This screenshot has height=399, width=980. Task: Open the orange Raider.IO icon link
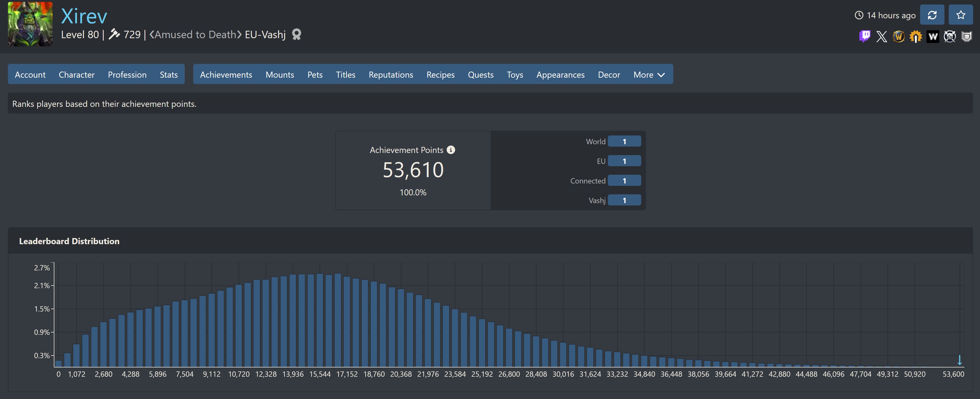(x=915, y=37)
